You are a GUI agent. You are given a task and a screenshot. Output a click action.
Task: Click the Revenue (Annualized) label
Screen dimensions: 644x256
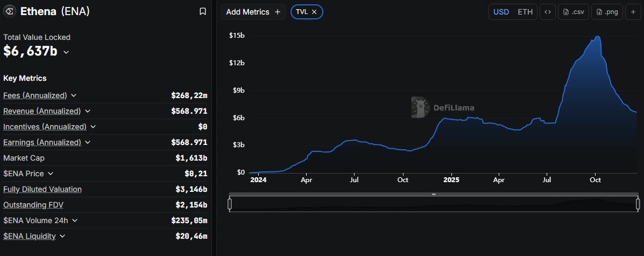pos(42,111)
